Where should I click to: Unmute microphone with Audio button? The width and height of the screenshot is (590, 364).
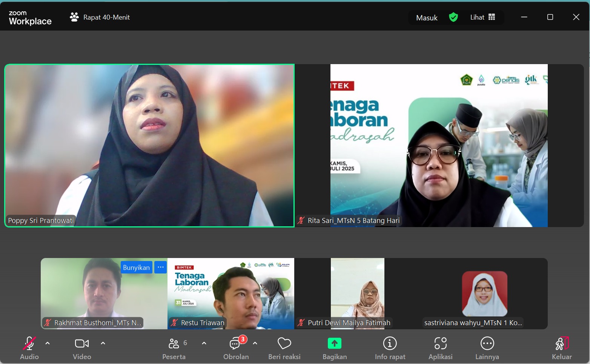[29, 348]
